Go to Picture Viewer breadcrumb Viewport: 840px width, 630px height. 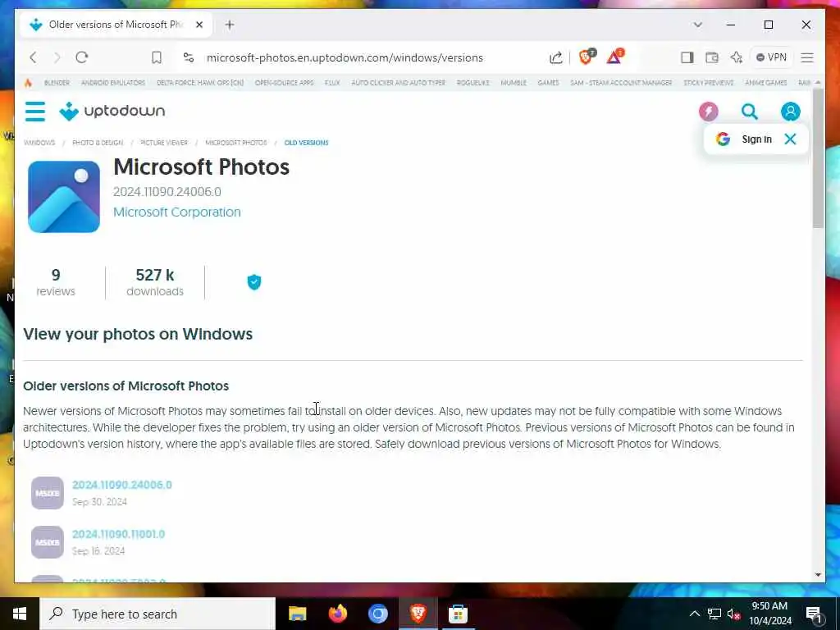164,143
